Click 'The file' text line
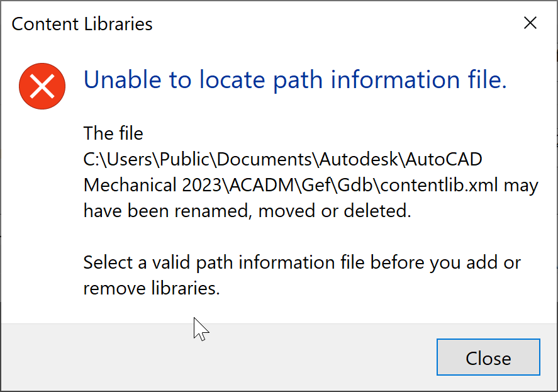The width and height of the screenshot is (558, 392). click(113, 133)
